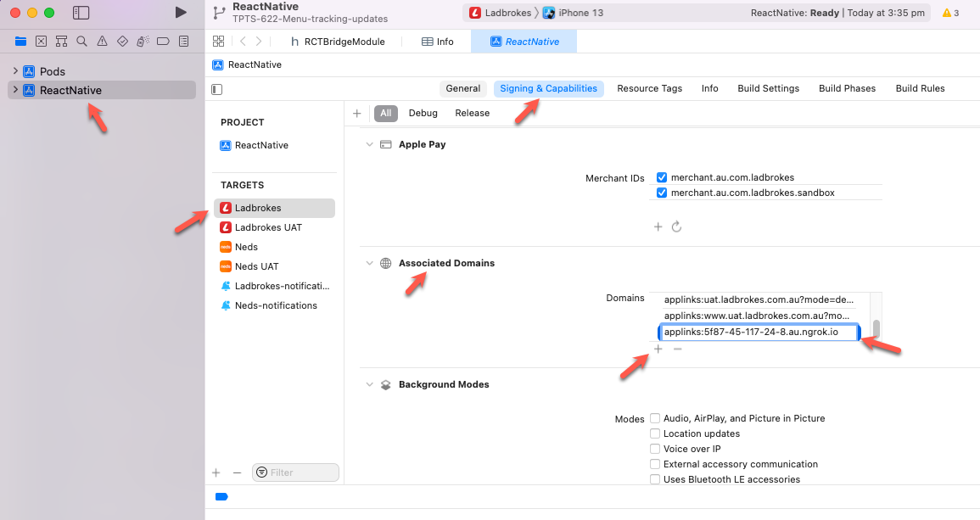The image size is (980, 520).
Task: Toggle the project and targets list sidebar
Action: click(217, 89)
